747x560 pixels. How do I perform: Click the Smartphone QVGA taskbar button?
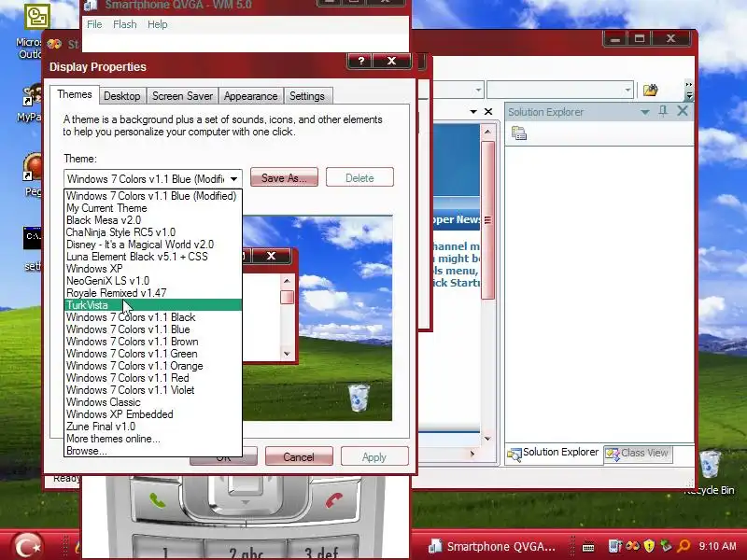pyautogui.click(x=492, y=546)
